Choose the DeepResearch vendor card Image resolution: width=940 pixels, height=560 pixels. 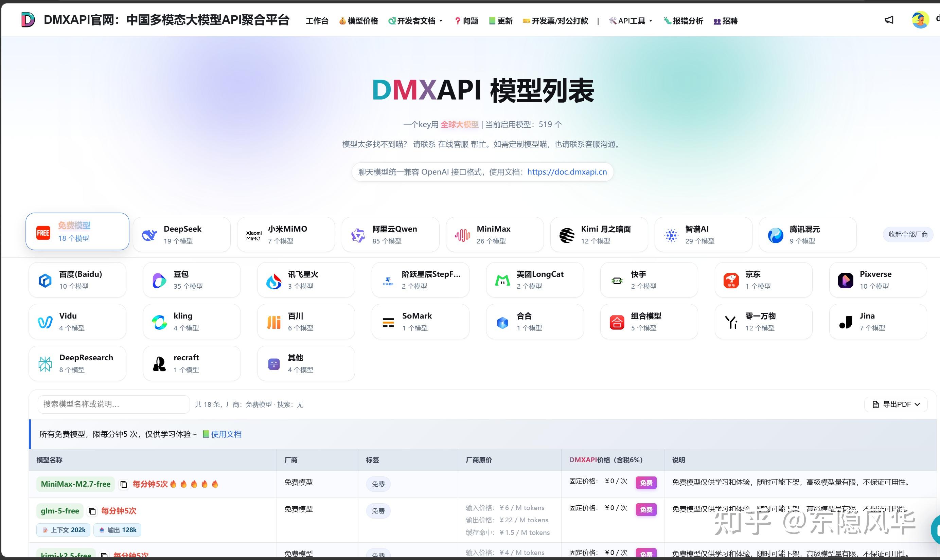coord(77,363)
